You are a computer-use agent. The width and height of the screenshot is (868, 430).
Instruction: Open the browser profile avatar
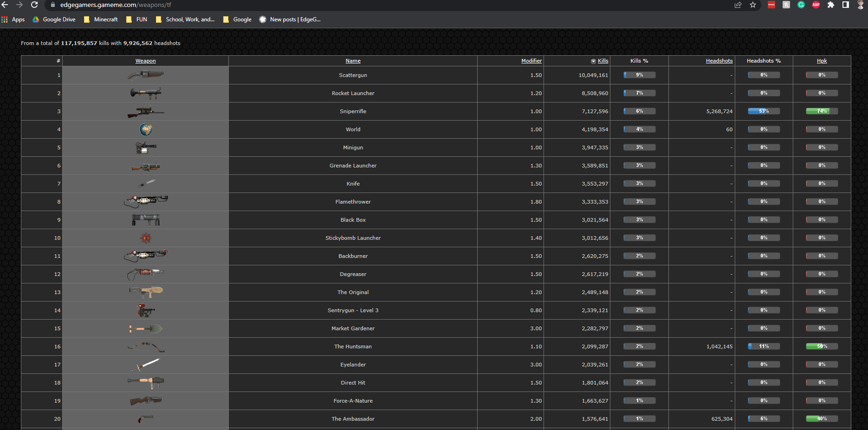click(x=861, y=5)
